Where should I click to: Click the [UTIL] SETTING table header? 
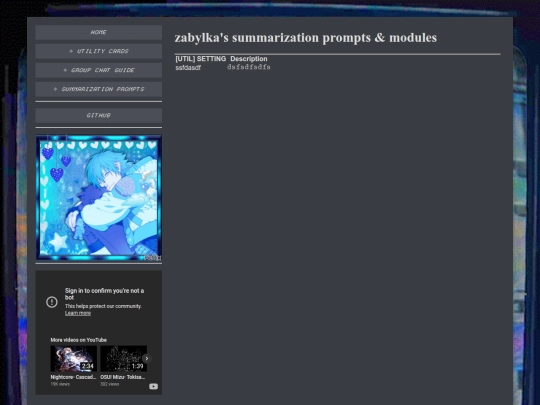(201, 59)
